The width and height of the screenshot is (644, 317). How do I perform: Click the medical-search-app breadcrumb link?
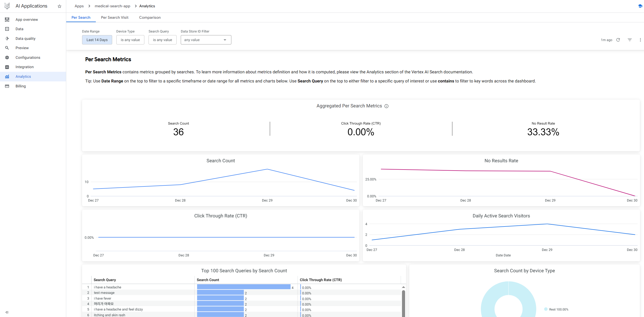pos(112,6)
